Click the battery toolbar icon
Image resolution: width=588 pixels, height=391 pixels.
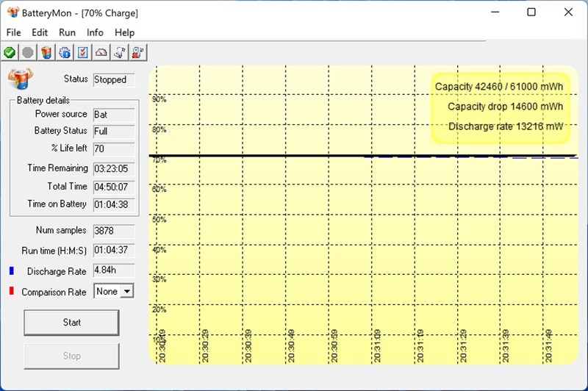tap(46, 52)
